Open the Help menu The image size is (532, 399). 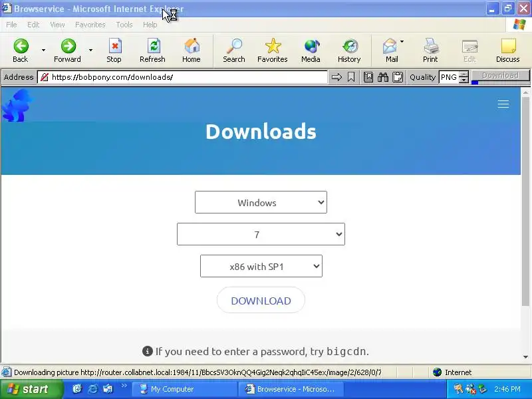[x=150, y=25]
